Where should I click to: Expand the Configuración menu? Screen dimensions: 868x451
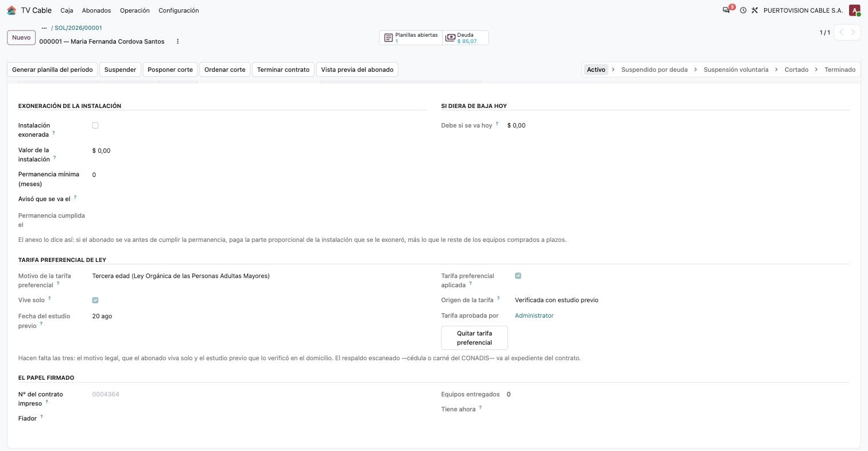pos(179,10)
